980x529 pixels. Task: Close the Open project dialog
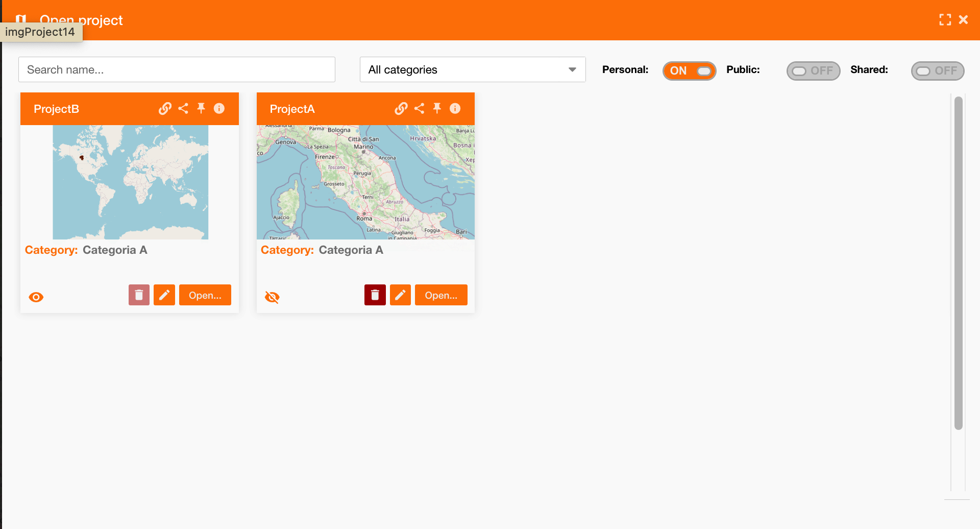click(963, 19)
